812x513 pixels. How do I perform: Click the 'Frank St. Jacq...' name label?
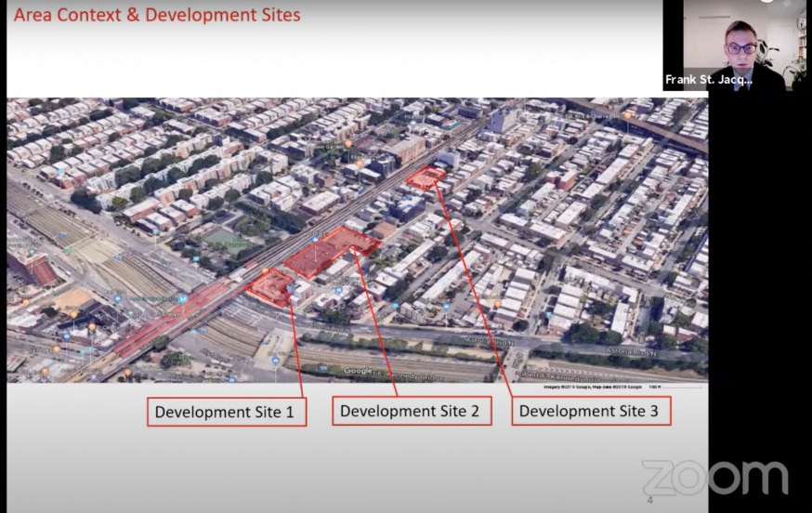coord(709,80)
